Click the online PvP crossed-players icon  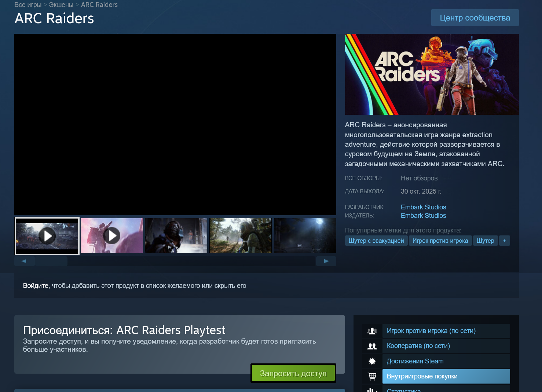click(x=372, y=331)
